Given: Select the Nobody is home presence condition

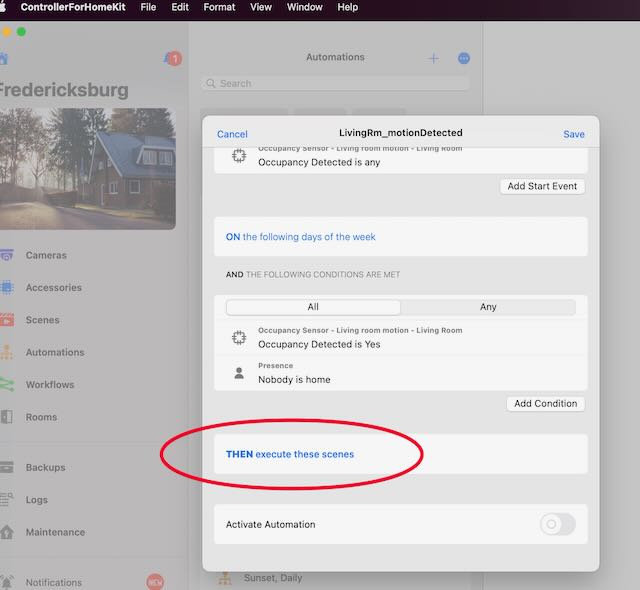Looking at the screenshot, I should (401, 373).
